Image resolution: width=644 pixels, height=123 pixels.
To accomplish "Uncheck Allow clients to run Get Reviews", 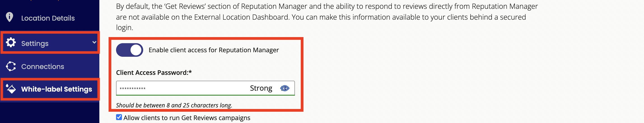I will coord(119,117).
